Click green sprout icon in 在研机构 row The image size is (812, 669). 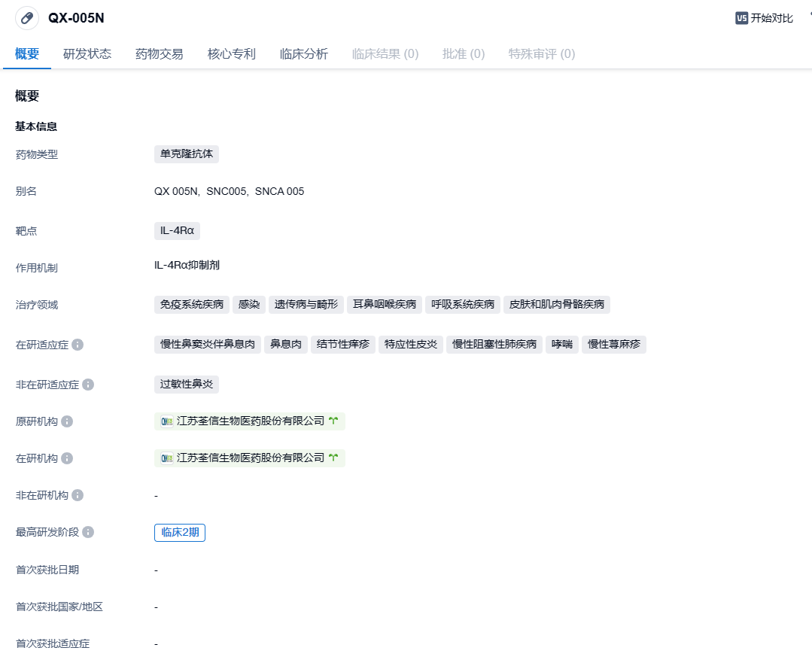click(x=333, y=458)
